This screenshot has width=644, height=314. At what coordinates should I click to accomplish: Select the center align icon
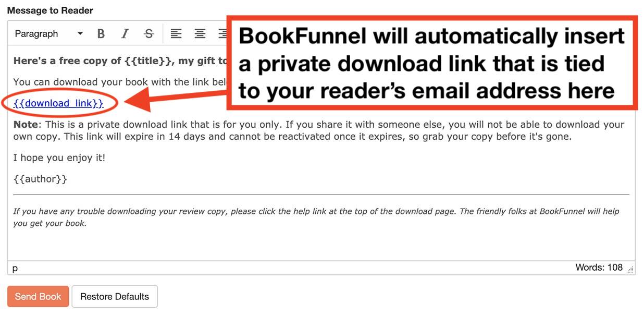(200, 33)
